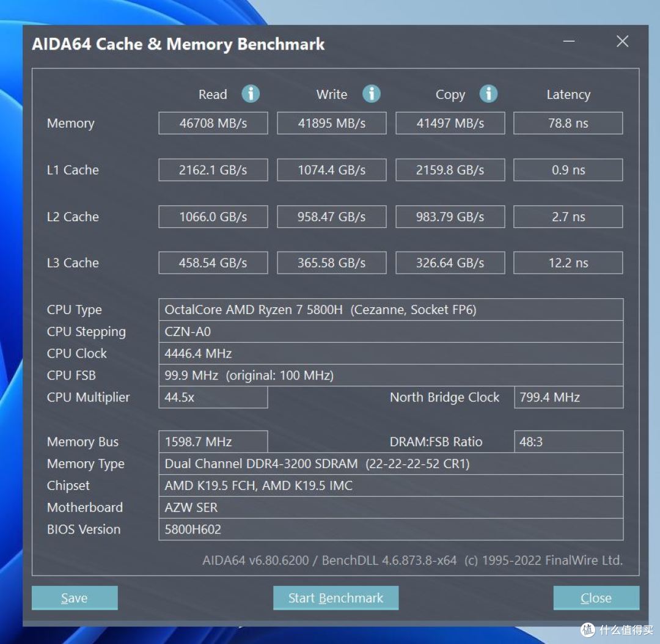Click the L2 Cache row label

pos(73,216)
